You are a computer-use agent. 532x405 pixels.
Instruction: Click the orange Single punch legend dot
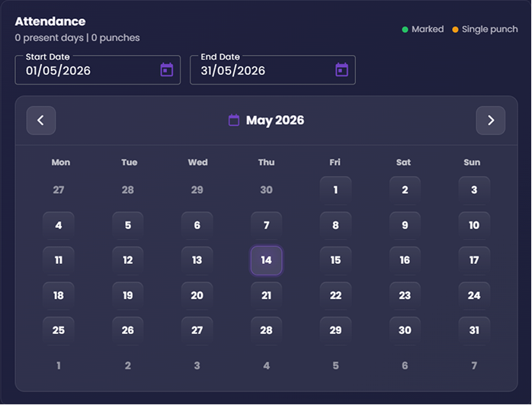pos(455,30)
